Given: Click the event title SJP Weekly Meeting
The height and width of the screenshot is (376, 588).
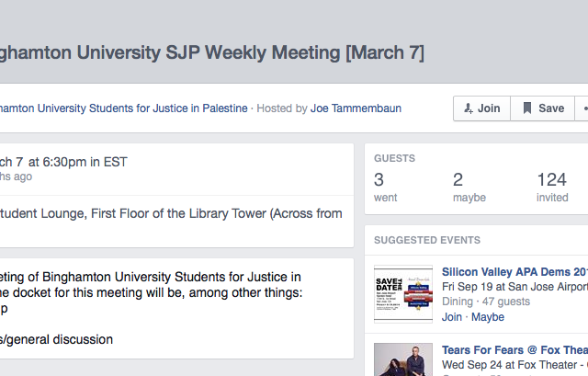Looking at the screenshot, I should tap(212, 52).
